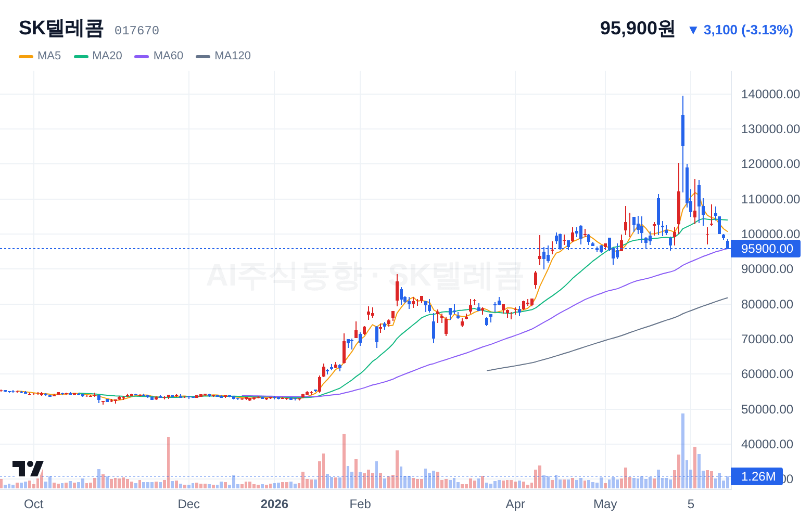This screenshot has width=812, height=518.
Task: Select the Feb label on time axis
Action: pyautogui.click(x=360, y=504)
